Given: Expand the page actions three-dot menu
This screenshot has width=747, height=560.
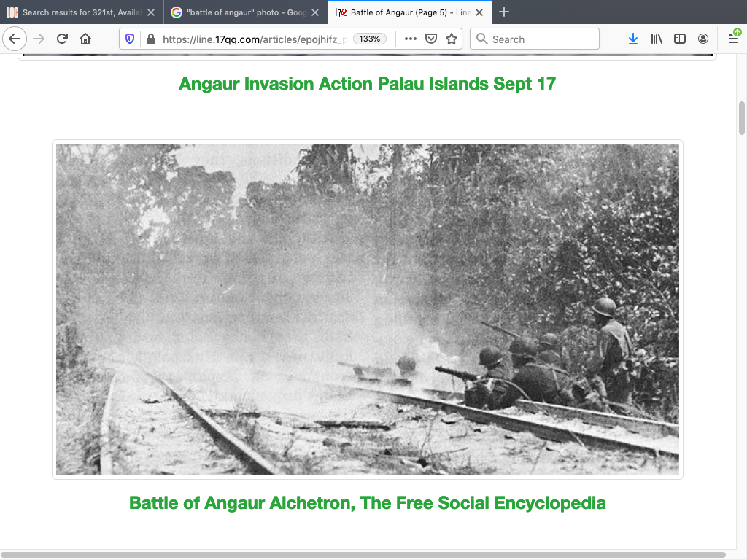Looking at the screenshot, I should (x=411, y=39).
